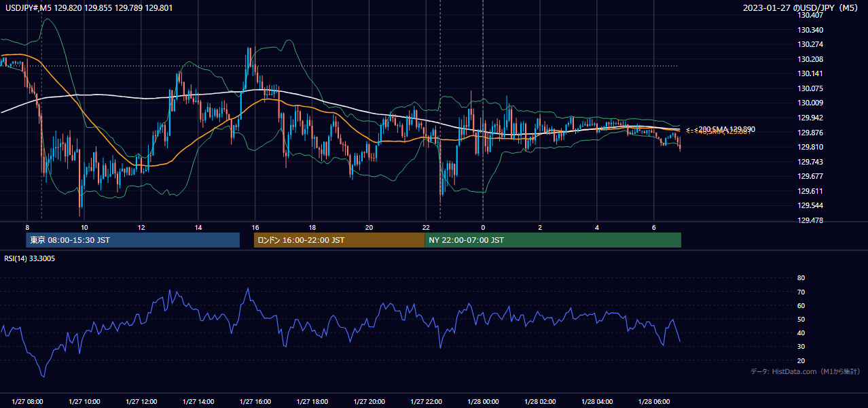Click hour label 22 under the price chart
868x408 pixels.
click(x=427, y=227)
